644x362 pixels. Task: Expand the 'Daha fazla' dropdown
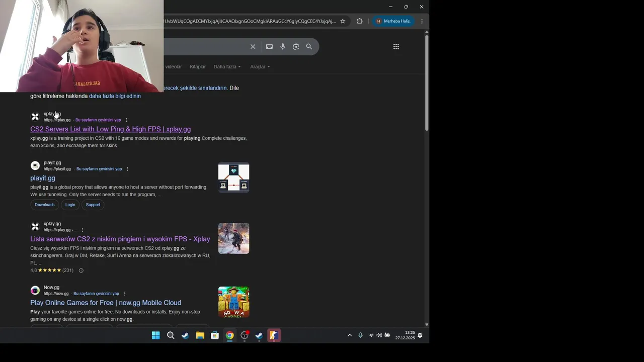pos(227,67)
